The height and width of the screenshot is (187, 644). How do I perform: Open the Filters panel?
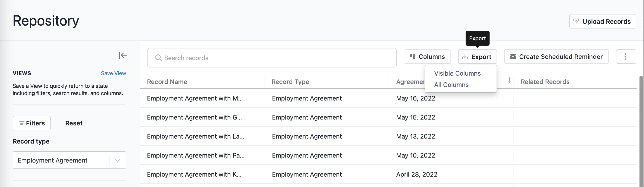(32, 123)
